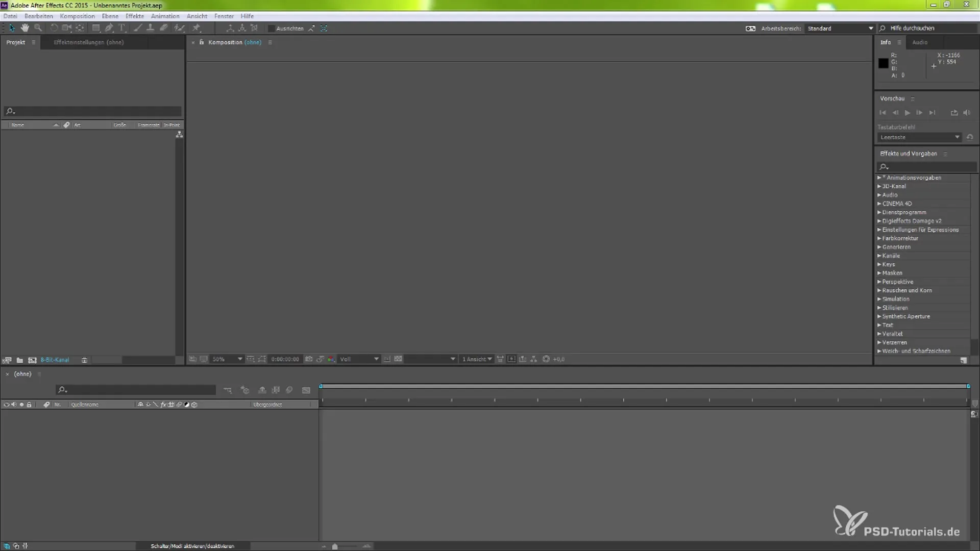Image resolution: width=980 pixels, height=551 pixels.
Task: Switch to the Audio panel tab
Action: pos(920,42)
